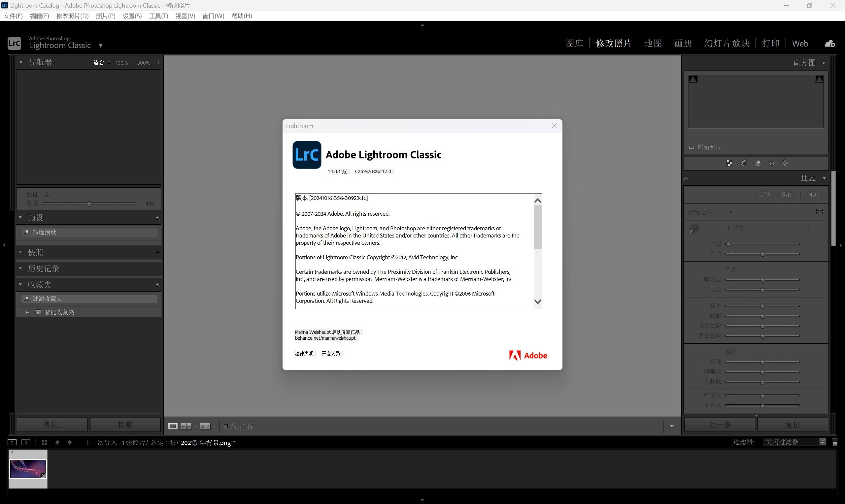
Task: Open the Masking tool
Action: tap(785, 163)
